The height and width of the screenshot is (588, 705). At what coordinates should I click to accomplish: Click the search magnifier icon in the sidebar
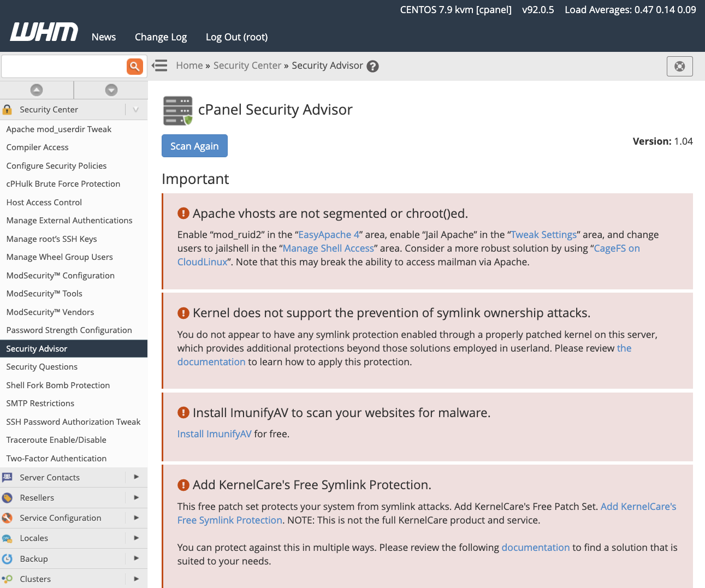coord(134,66)
